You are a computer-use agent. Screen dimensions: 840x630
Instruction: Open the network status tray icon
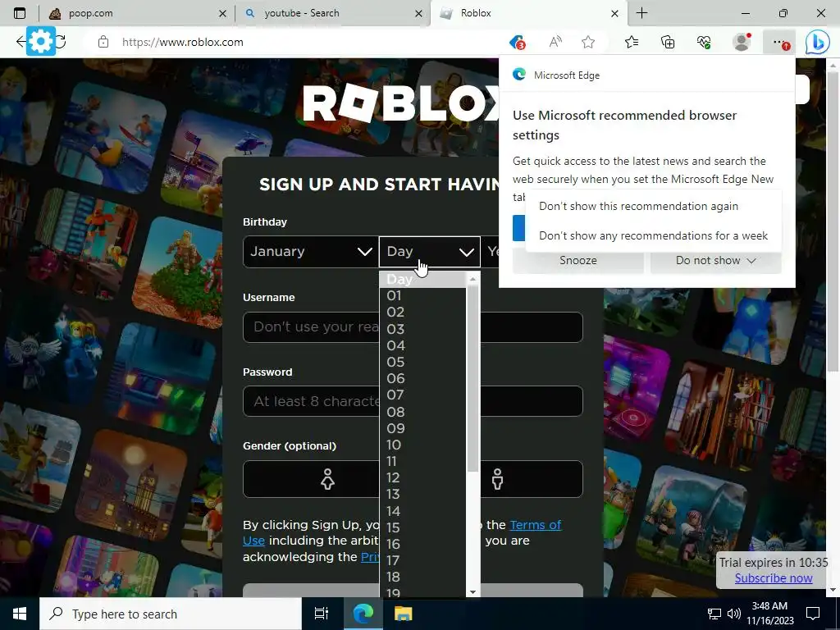tap(714, 614)
